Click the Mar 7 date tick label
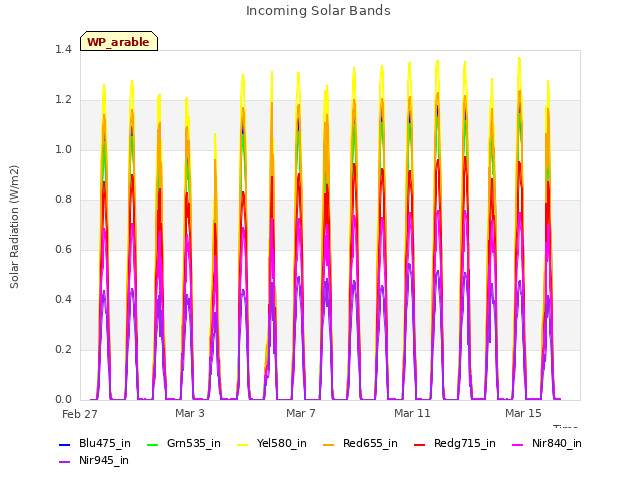This screenshot has height=480, width=640. coord(301,413)
